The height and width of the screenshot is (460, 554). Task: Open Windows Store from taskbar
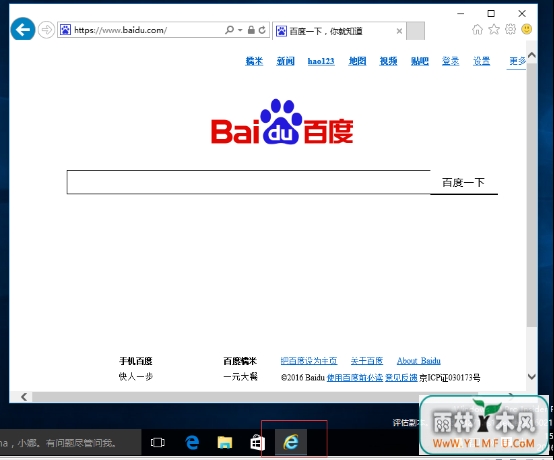click(257, 442)
